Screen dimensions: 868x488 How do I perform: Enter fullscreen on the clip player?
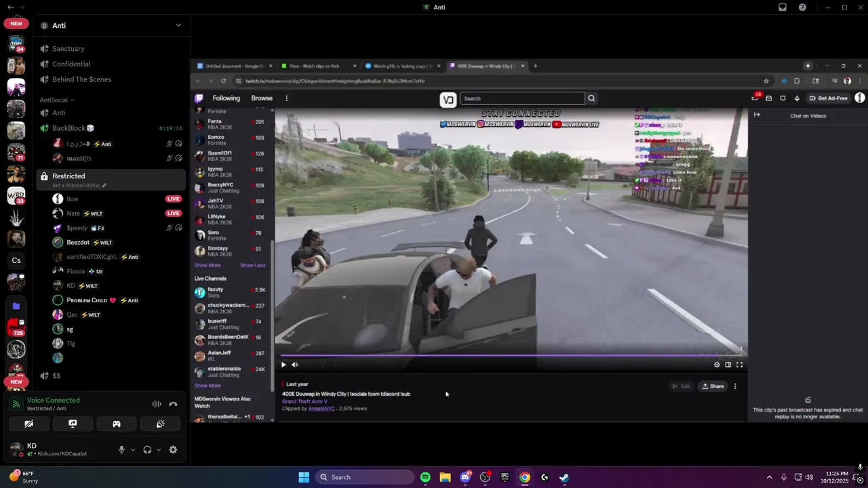740,365
